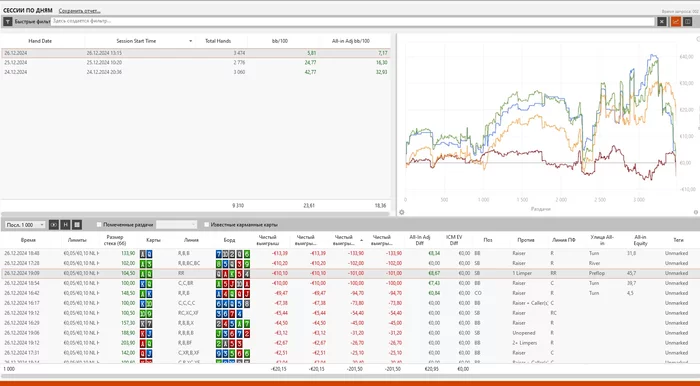Sort by All-In Adj Diff column header

[419, 240]
